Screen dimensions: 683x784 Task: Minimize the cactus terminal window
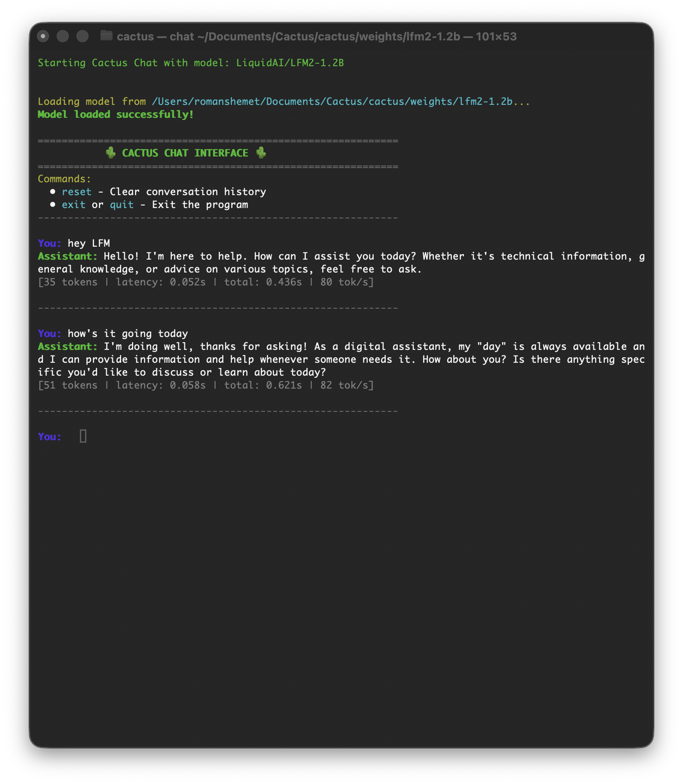(x=63, y=37)
